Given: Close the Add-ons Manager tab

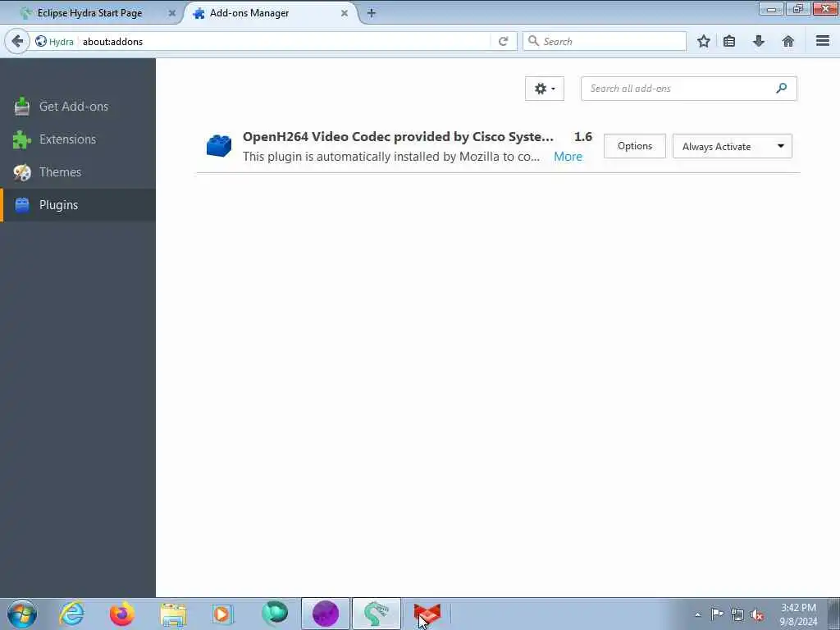Looking at the screenshot, I should [x=345, y=13].
